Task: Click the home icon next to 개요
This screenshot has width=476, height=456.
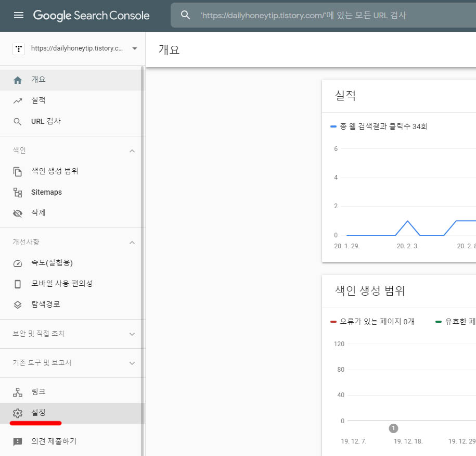Action: [x=18, y=80]
